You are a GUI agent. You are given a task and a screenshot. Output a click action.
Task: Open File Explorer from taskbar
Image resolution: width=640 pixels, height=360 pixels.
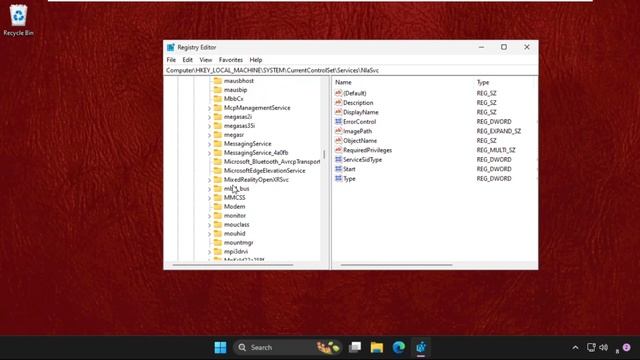pos(377,347)
